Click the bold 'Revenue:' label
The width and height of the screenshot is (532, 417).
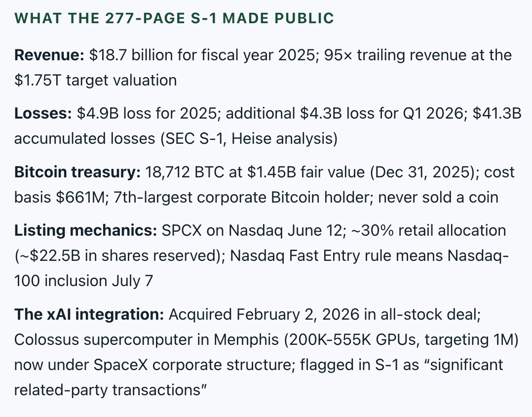[x=49, y=55]
